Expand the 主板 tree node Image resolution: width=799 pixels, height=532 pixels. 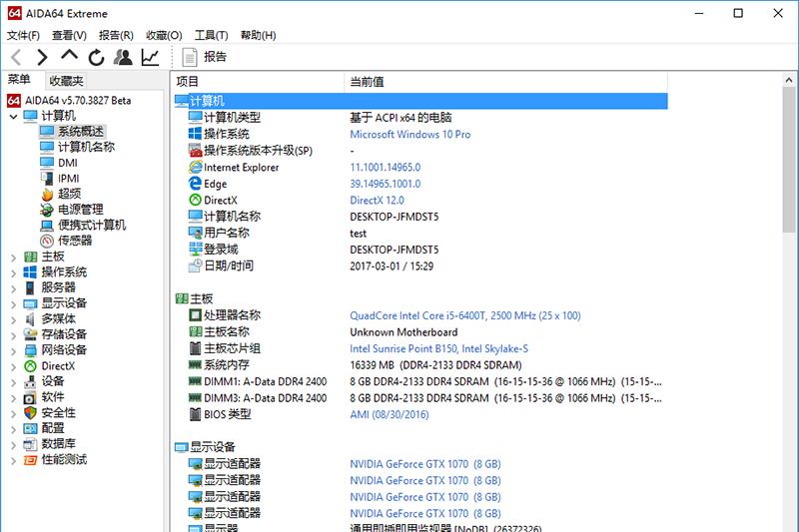click(13, 257)
